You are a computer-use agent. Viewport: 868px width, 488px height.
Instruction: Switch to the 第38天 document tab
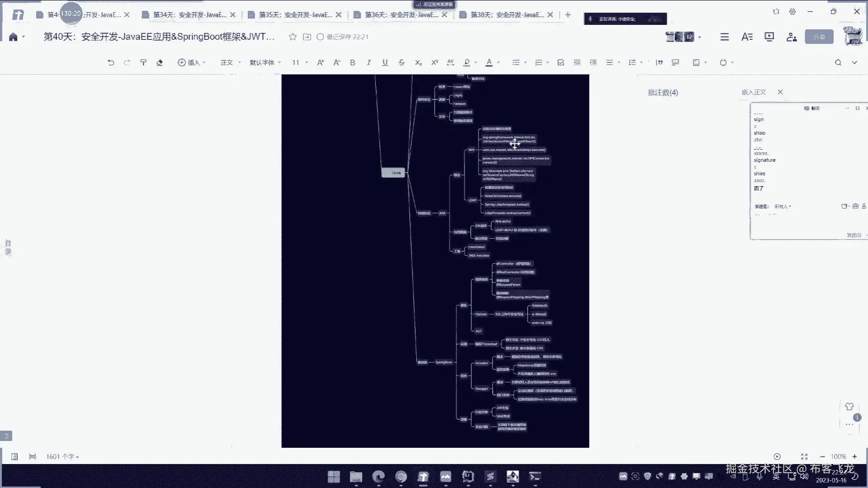point(506,15)
